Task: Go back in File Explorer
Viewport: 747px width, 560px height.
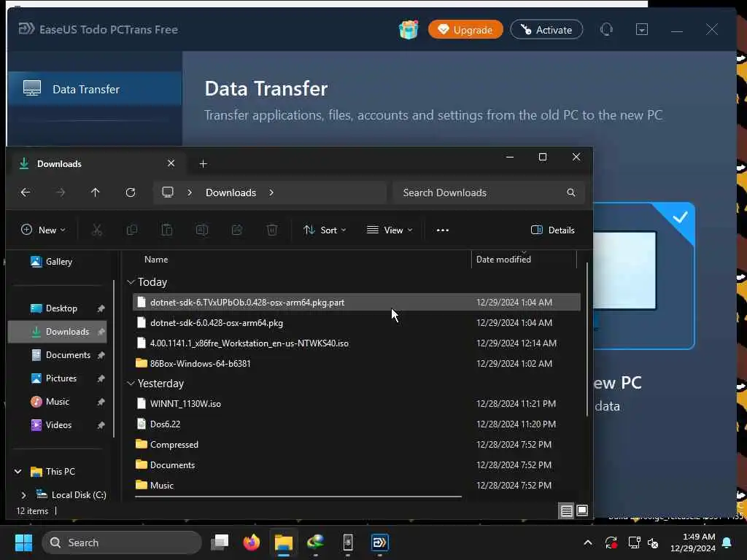Action: (x=26, y=192)
